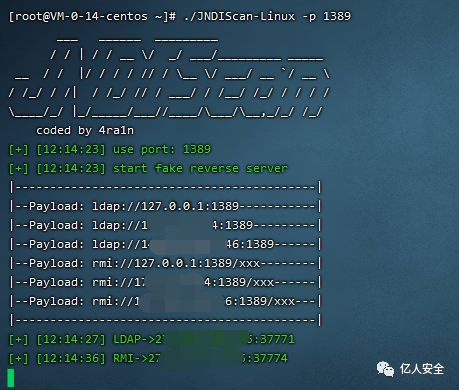The image size is (459, 390).
Task: Click the 'coded by 4ra1n' text
Action: 85,130
